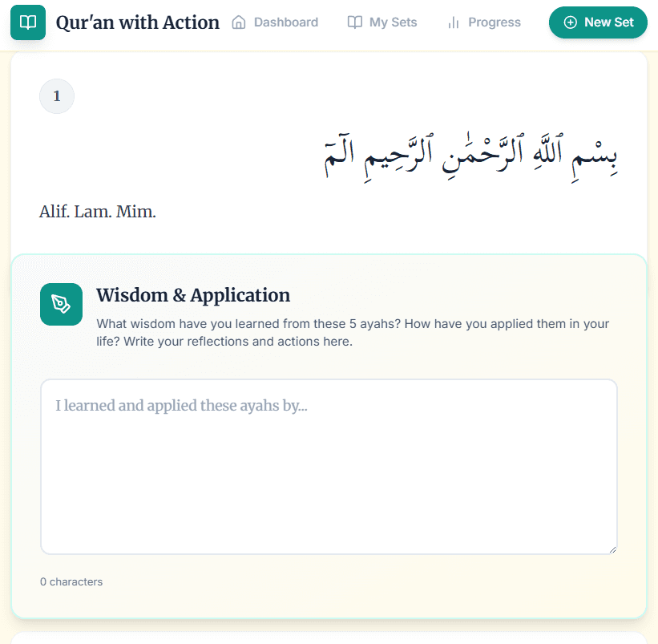658x644 pixels.
Task: Open My Sets
Action: (393, 22)
